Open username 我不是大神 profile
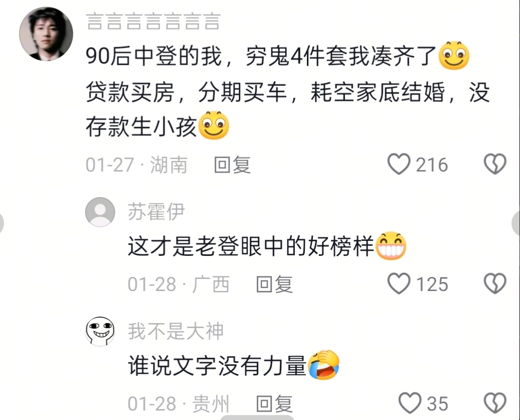Image resolution: width=520 pixels, height=420 pixels. click(x=176, y=331)
